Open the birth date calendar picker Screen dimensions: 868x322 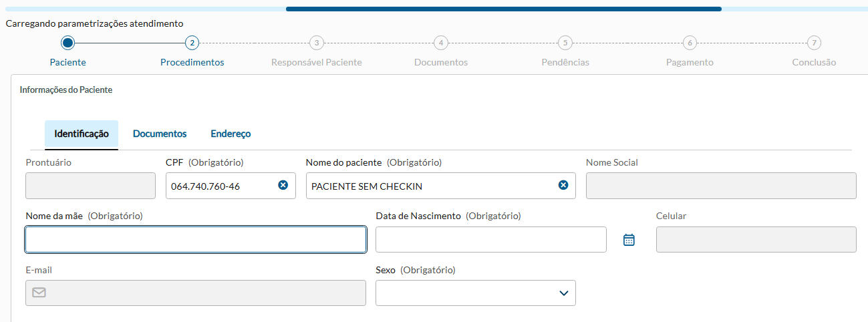[x=628, y=240]
